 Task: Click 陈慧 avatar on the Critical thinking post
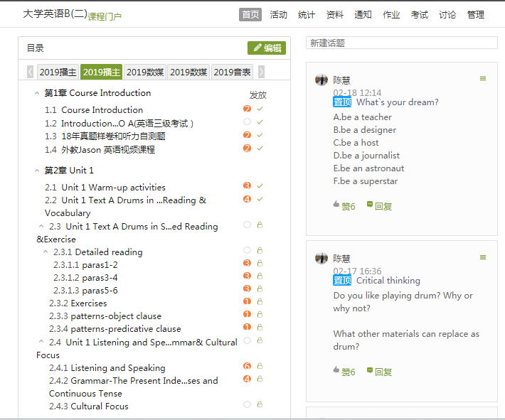(321, 258)
